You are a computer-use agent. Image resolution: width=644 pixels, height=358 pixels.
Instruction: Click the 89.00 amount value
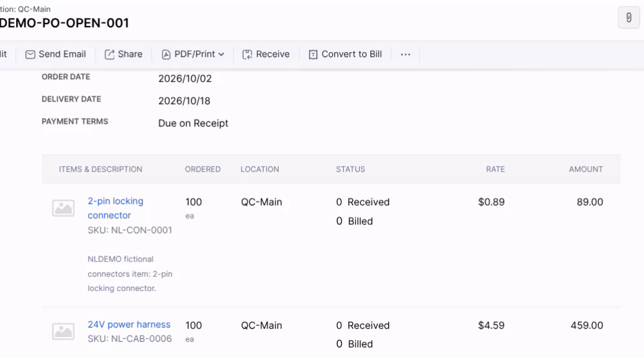tap(590, 202)
